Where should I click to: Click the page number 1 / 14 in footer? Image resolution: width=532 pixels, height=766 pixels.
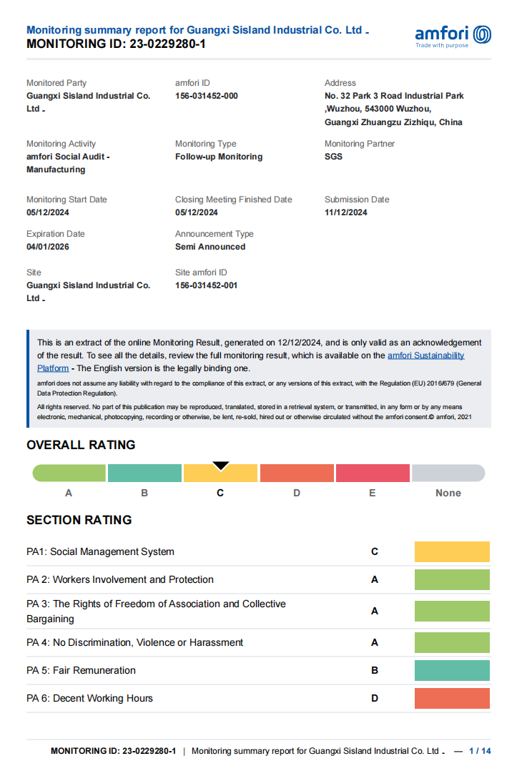[481, 751]
